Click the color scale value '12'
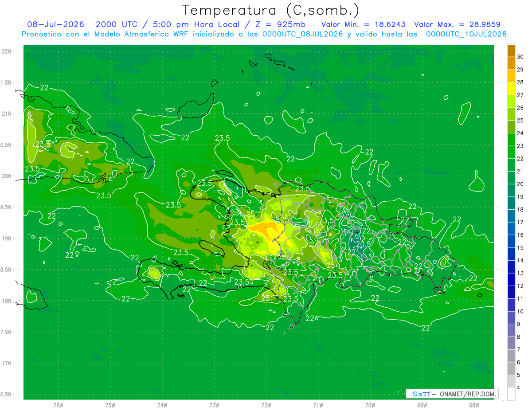This screenshot has width=532, height=411. tap(520, 286)
